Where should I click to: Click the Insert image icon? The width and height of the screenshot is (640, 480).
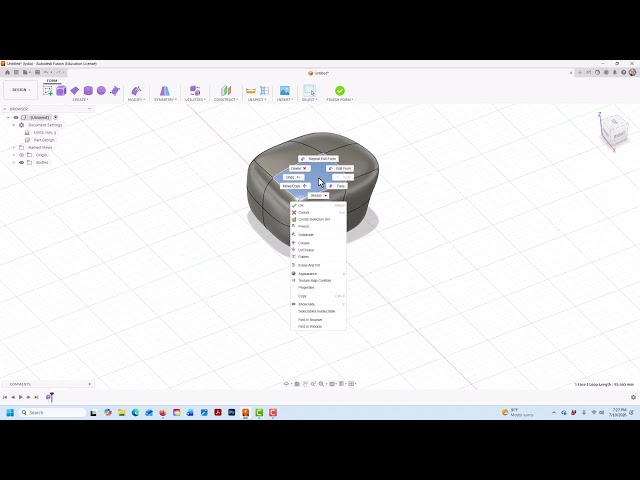coord(284,91)
